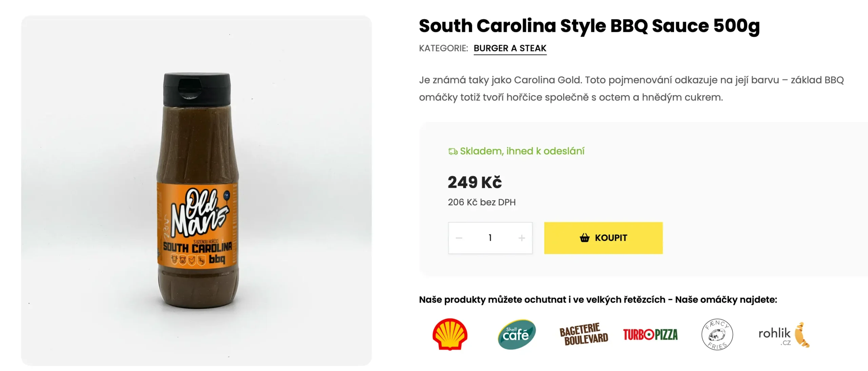The width and height of the screenshot is (868, 371).
Task: Click the Carolina Gold description paragraph
Action: tap(631, 88)
